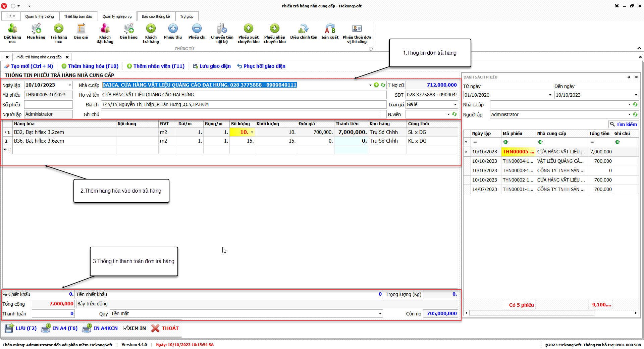
Task: Open the Thiết lập ban đầu tab
Action: (x=78, y=16)
